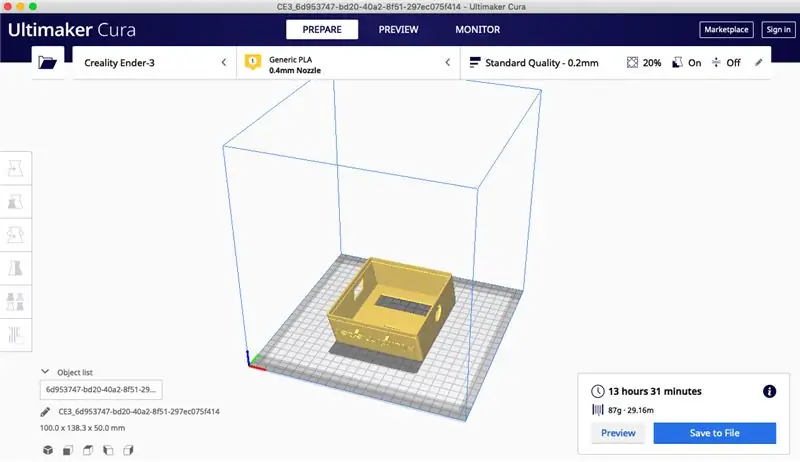Click the clock icon by print time
This screenshot has height=462, width=800.
pyautogui.click(x=597, y=391)
